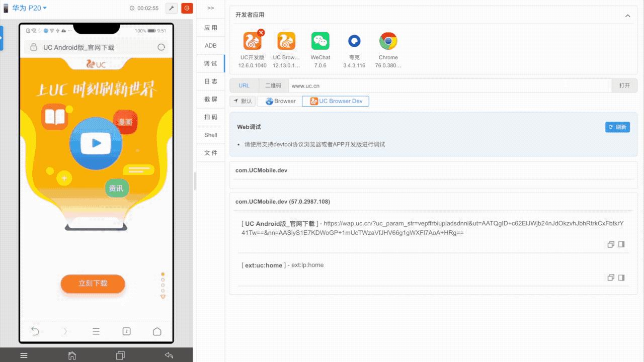Click the Android home key below phone
This screenshot has height=362, width=644.
click(x=72, y=355)
